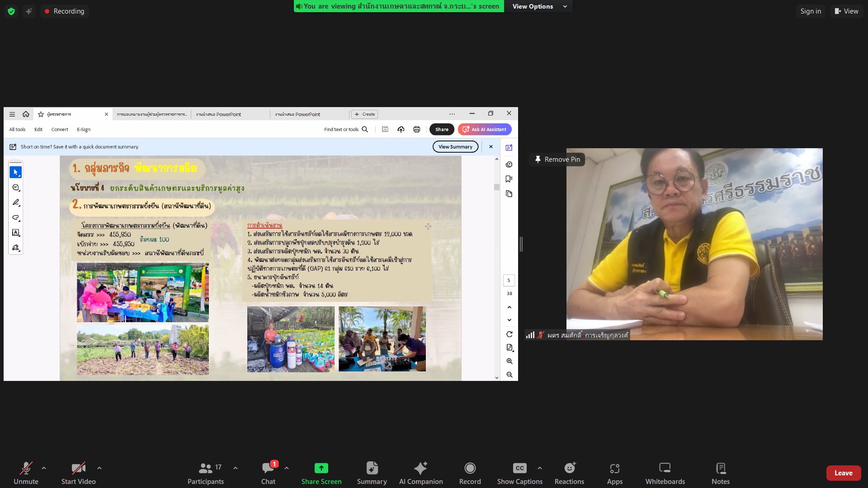Expand View Options dropdown
Image resolution: width=868 pixels, height=488 pixels.
pyautogui.click(x=539, y=6)
